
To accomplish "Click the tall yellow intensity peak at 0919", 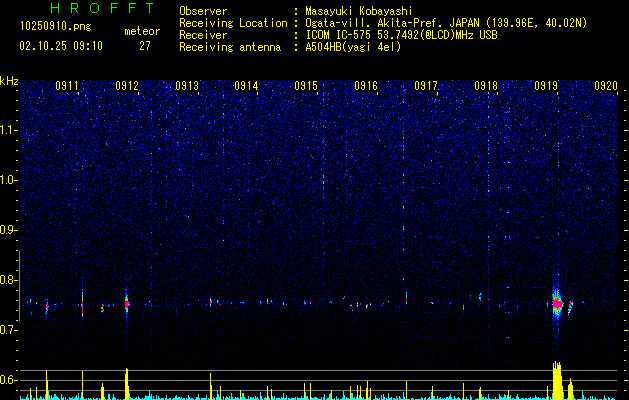I will click(557, 380).
